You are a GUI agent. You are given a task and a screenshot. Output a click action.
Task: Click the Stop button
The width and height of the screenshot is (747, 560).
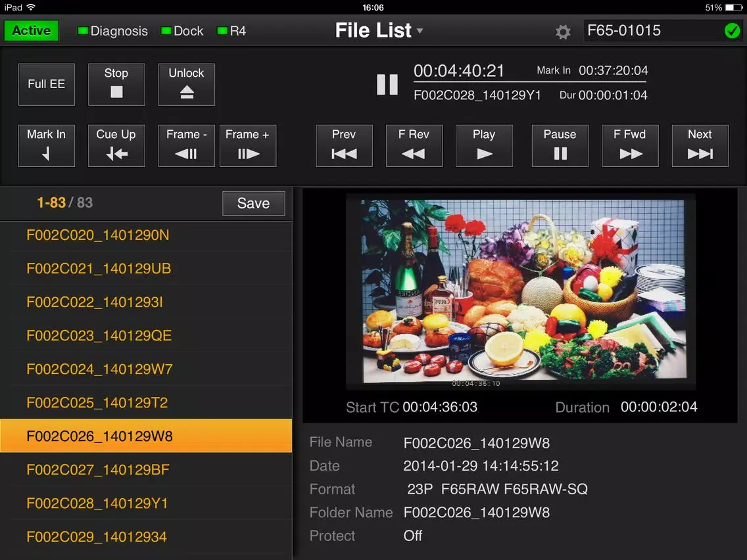116,84
